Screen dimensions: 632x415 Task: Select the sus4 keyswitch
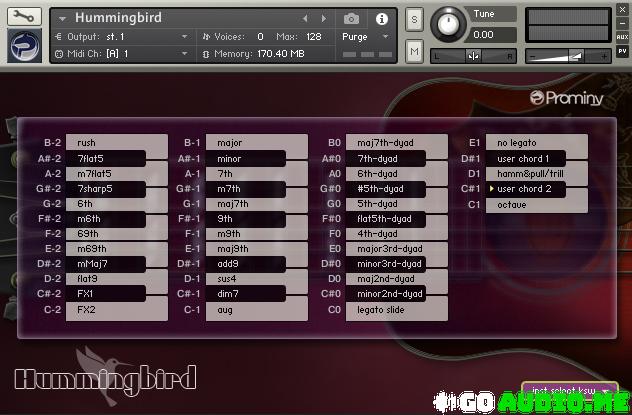click(x=257, y=279)
